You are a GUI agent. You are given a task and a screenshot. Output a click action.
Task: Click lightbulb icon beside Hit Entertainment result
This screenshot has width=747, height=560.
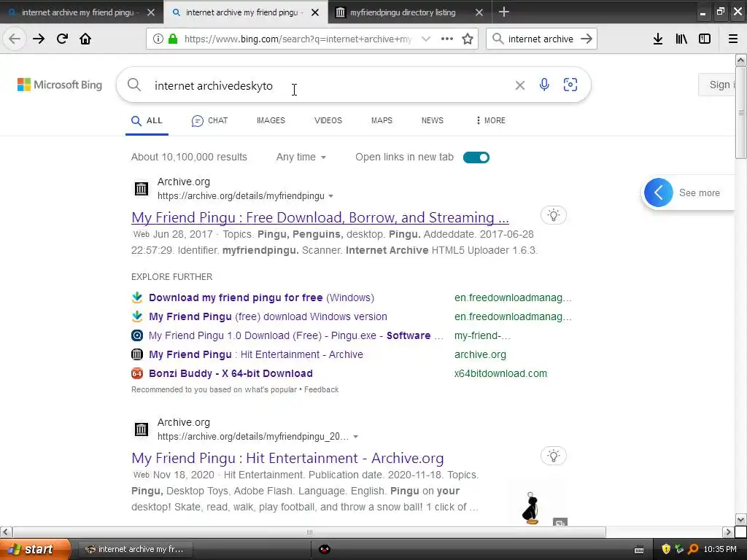coord(554,456)
